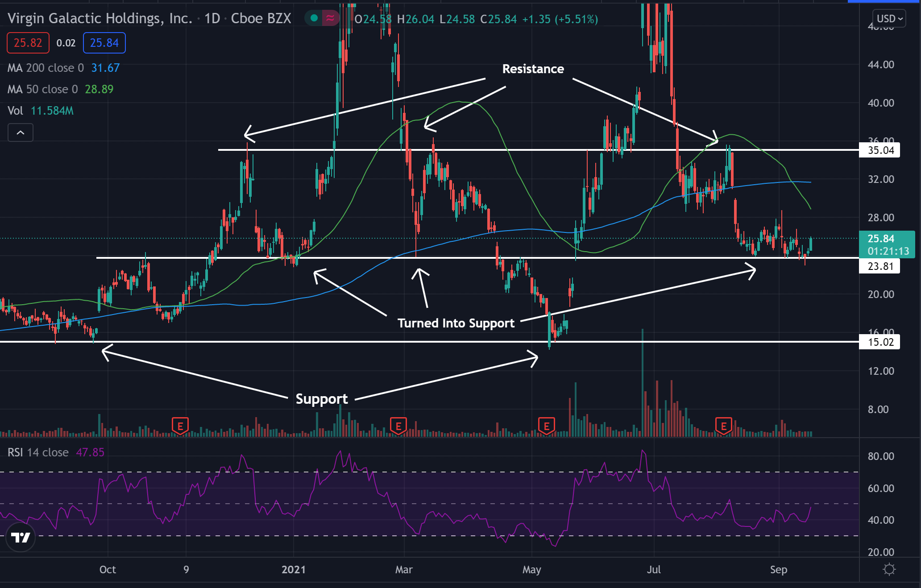The height and width of the screenshot is (588, 921).
Task: Click the red data-approximation wave icon
Action: (x=330, y=18)
